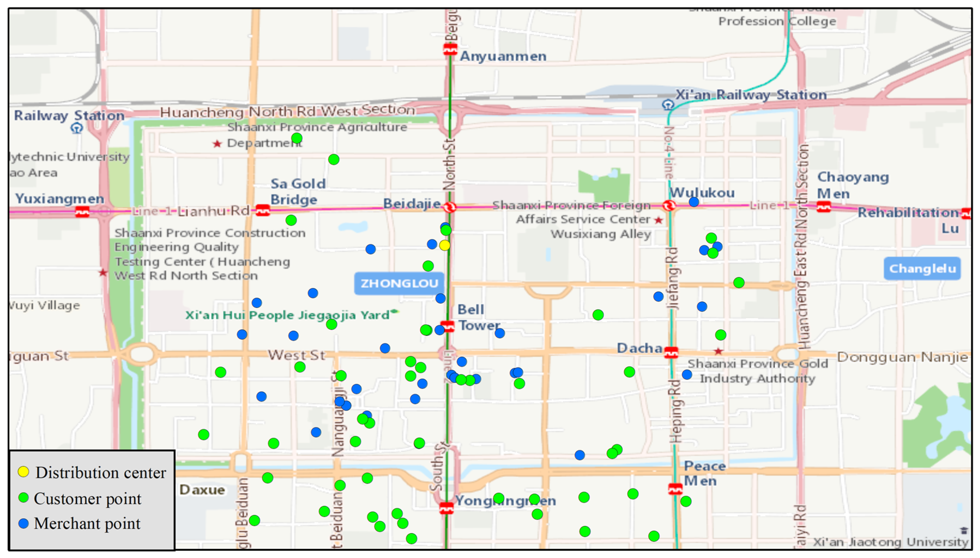Click the Xi'an Railway Station train icon

668,105
